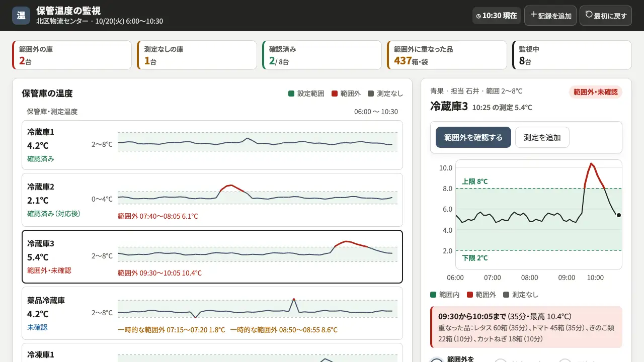Screen dimensions: 644x362
Task: Select the 確認済み 2/8台 summary card
Action: [322, 55]
